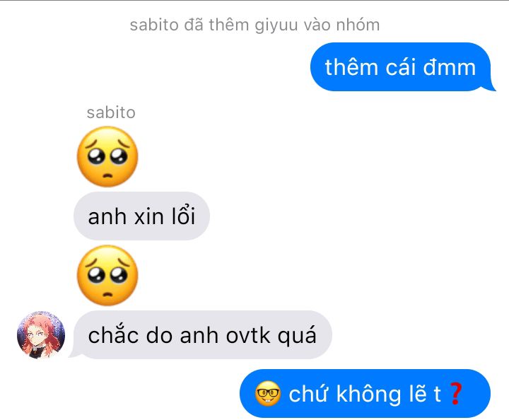
Task: Select the gray "anh xin lỗi" message bubble
Action: (142, 216)
